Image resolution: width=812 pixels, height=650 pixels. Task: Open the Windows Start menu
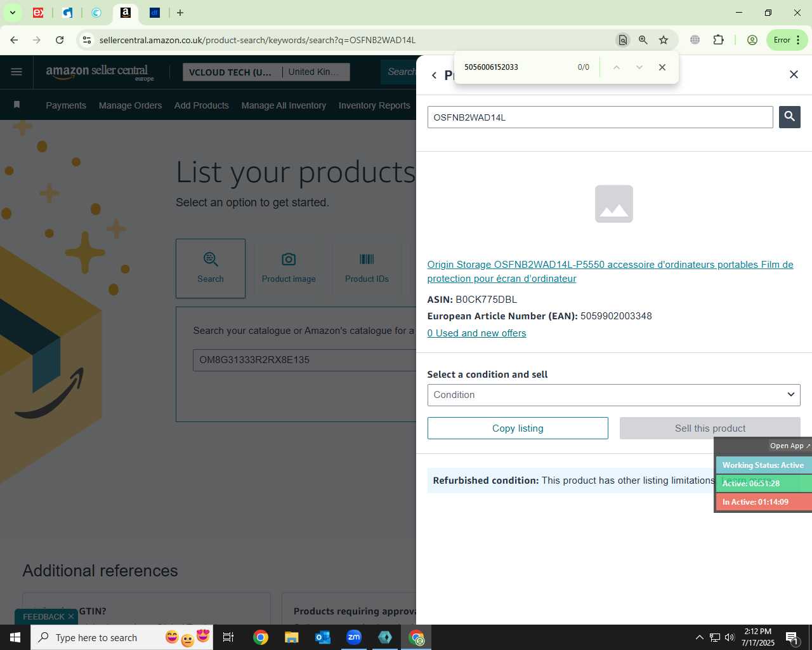coord(15,637)
